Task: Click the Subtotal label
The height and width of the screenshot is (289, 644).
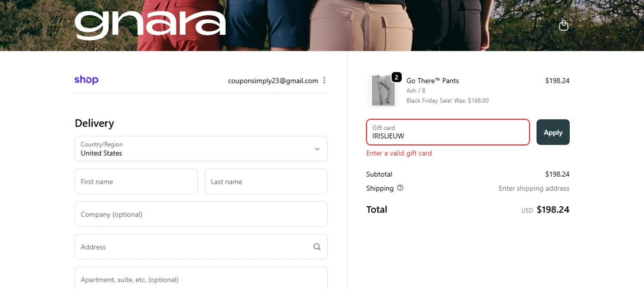Action: [x=379, y=174]
